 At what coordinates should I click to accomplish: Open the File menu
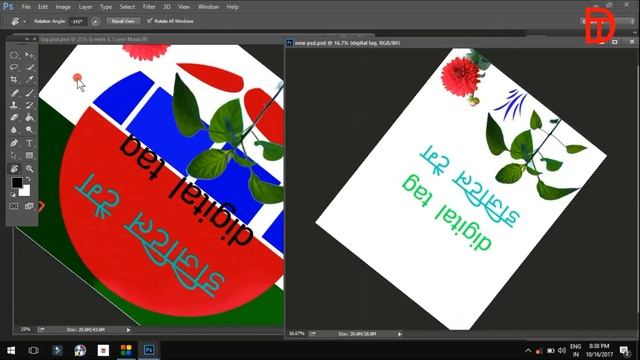tap(26, 7)
